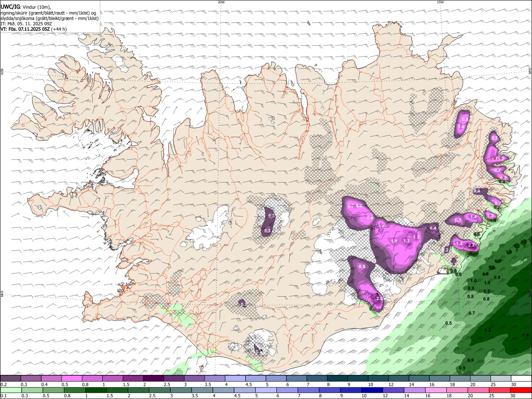Viewport: 532px width, 399px height.
Task: Pick lower scale swatch between 3 and 3.5
Action: [x=181, y=390]
